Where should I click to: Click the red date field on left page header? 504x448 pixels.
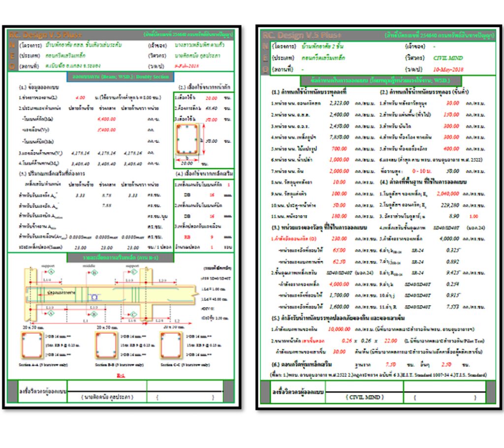pyautogui.click(x=187, y=66)
